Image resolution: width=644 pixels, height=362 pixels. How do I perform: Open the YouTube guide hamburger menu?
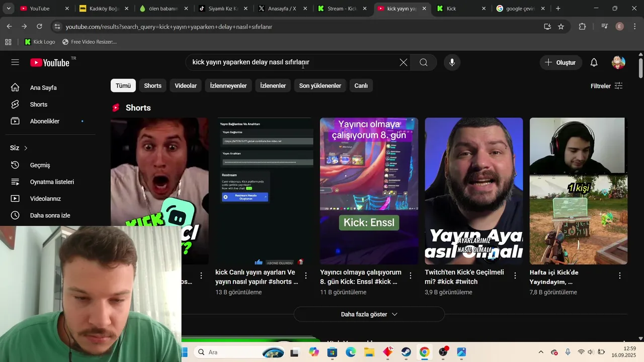[15, 62]
